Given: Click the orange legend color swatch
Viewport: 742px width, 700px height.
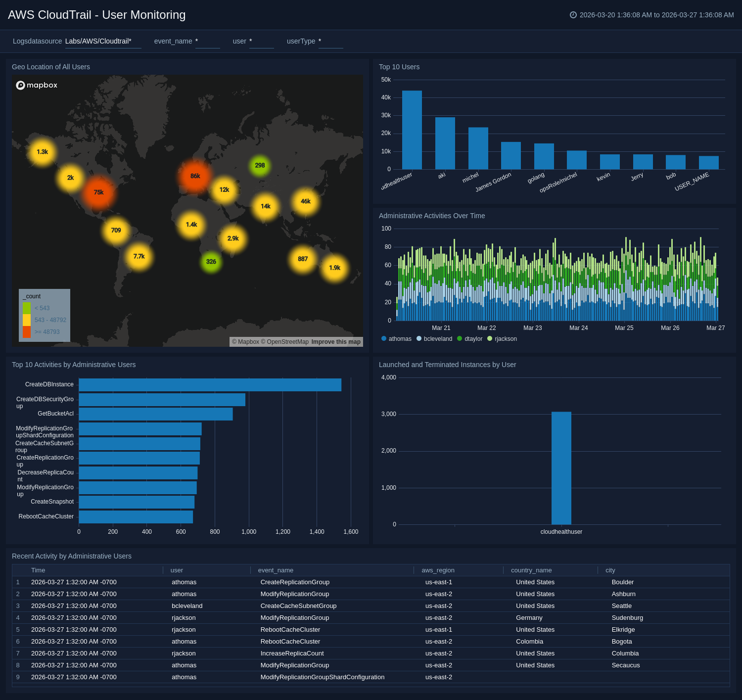Looking at the screenshot, I should tap(27, 332).
